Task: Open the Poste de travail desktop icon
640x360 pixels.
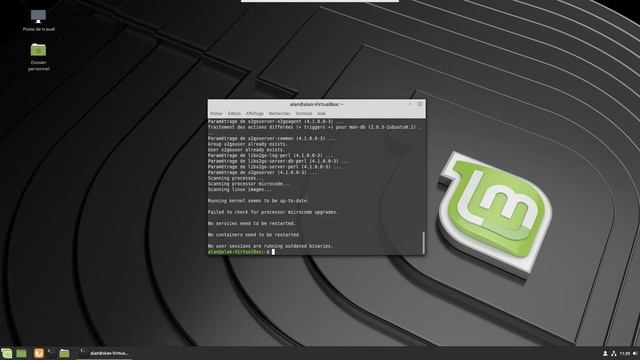Action: (38, 20)
